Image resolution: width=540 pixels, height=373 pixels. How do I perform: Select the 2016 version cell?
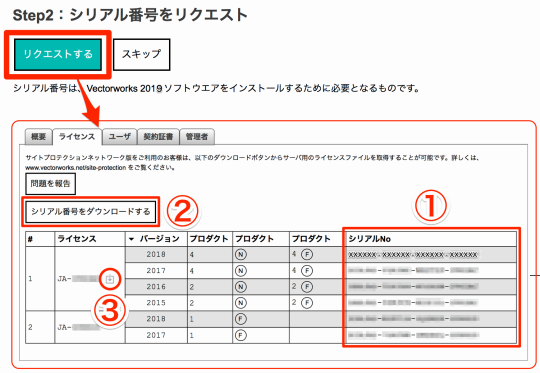[x=156, y=287]
